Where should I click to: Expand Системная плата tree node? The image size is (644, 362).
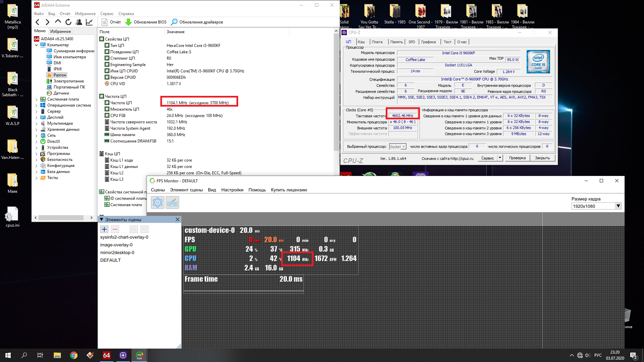coord(36,99)
